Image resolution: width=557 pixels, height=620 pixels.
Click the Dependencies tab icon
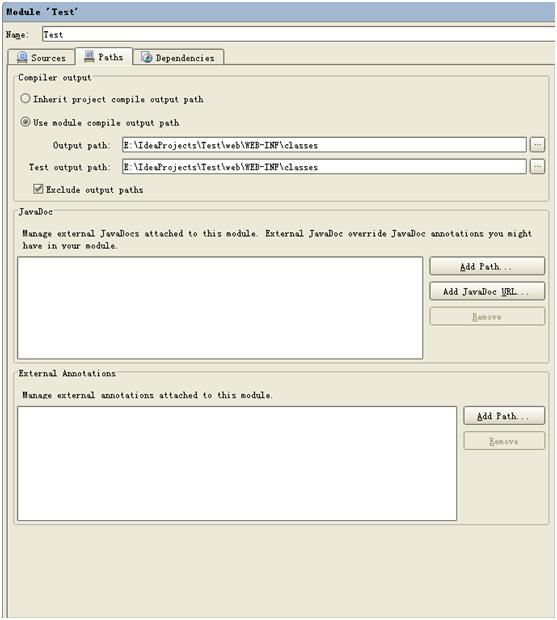click(x=147, y=58)
